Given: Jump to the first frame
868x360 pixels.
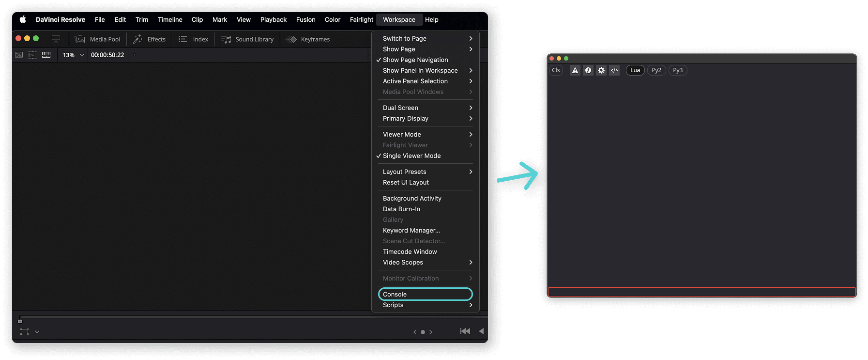Looking at the screenshot, I should [x=465, y=331].
